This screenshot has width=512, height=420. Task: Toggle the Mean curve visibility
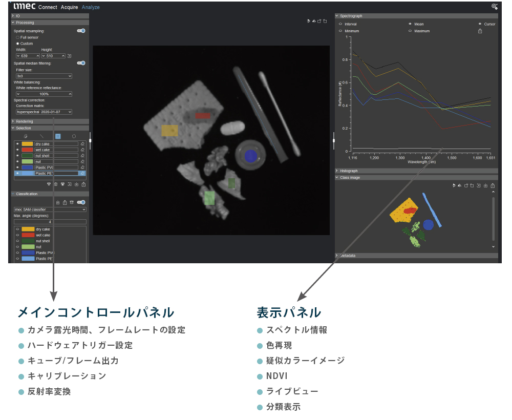410,24
